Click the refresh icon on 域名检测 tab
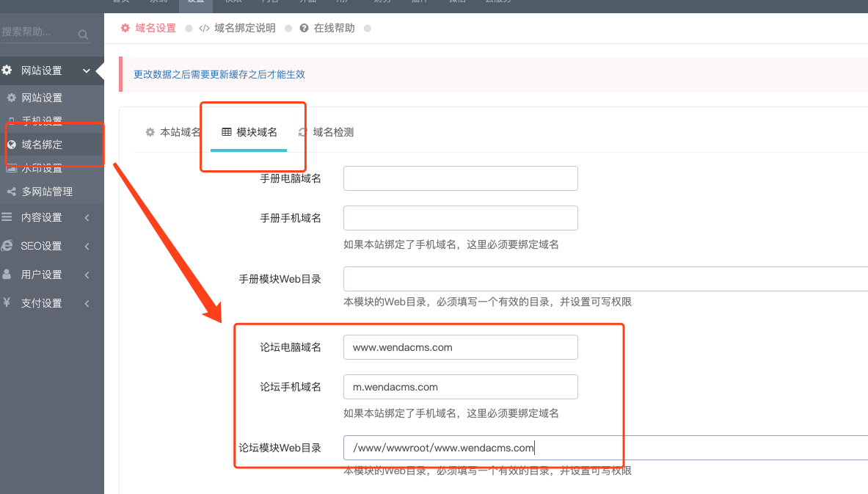 click(x=303, y=132)
